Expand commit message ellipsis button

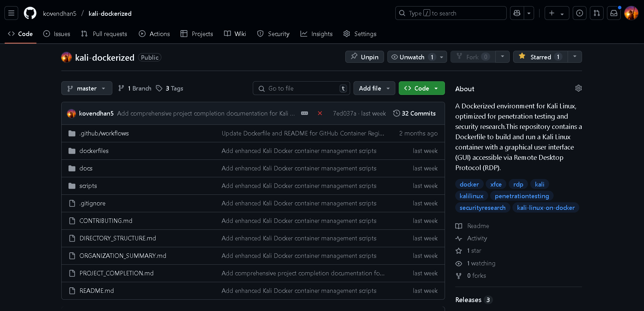[x=305, y=113]
